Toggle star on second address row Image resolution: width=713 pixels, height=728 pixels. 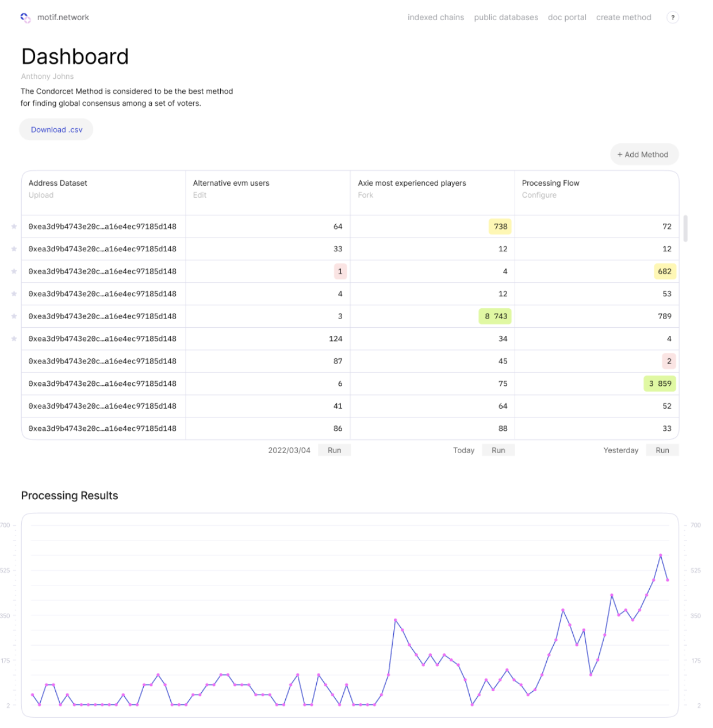(14, 249)
